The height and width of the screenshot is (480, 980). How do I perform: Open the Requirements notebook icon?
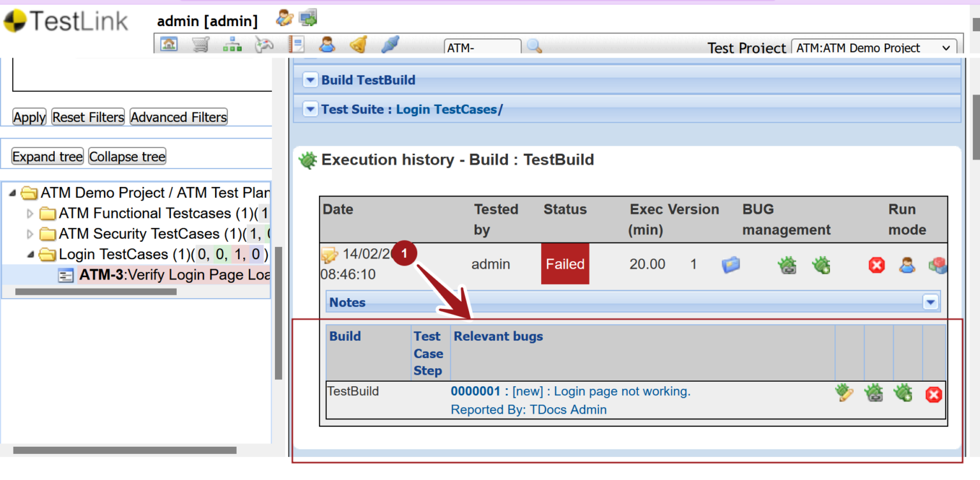[x=296, y=43]
